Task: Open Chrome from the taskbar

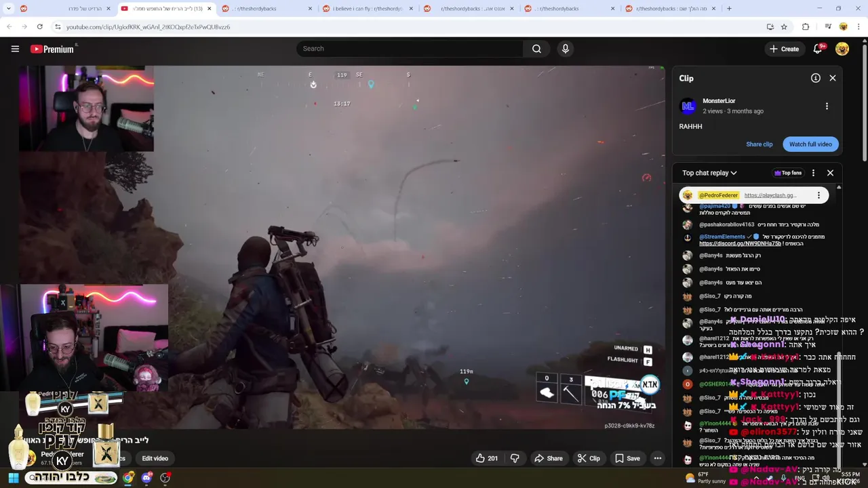Action: pos(128,478)
